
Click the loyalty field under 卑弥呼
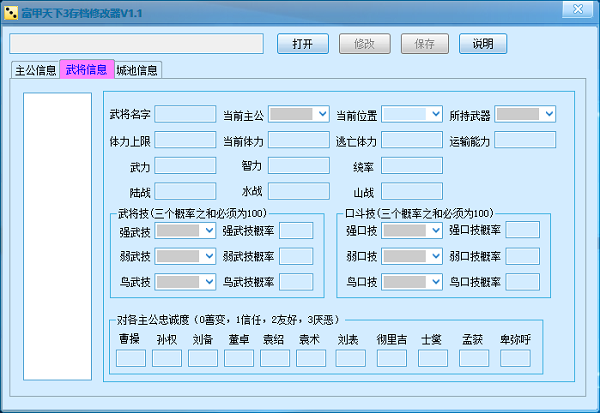click(515, 358)
